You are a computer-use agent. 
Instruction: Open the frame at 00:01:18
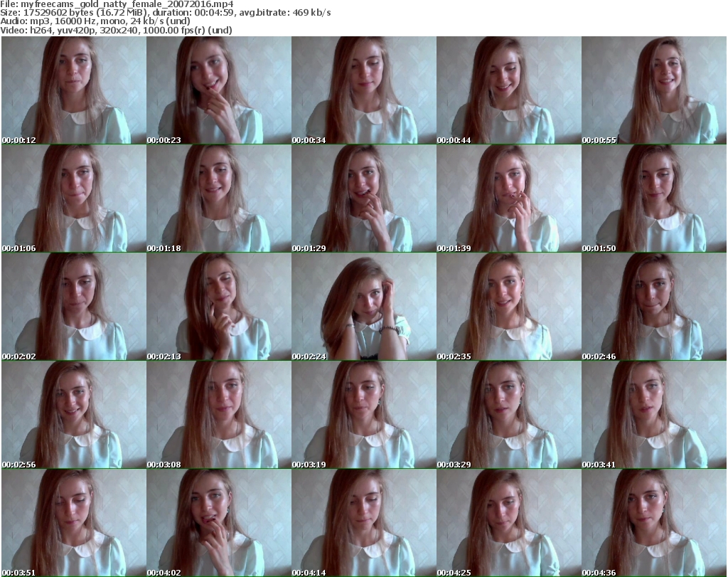click(x=219, y=198)
